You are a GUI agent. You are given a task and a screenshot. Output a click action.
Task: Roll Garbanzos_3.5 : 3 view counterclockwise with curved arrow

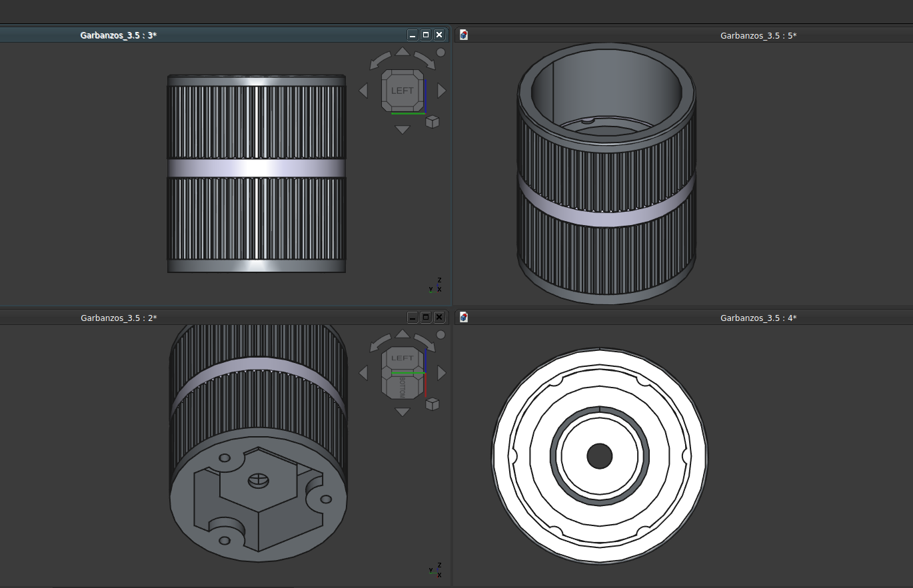tap(379, 61)
